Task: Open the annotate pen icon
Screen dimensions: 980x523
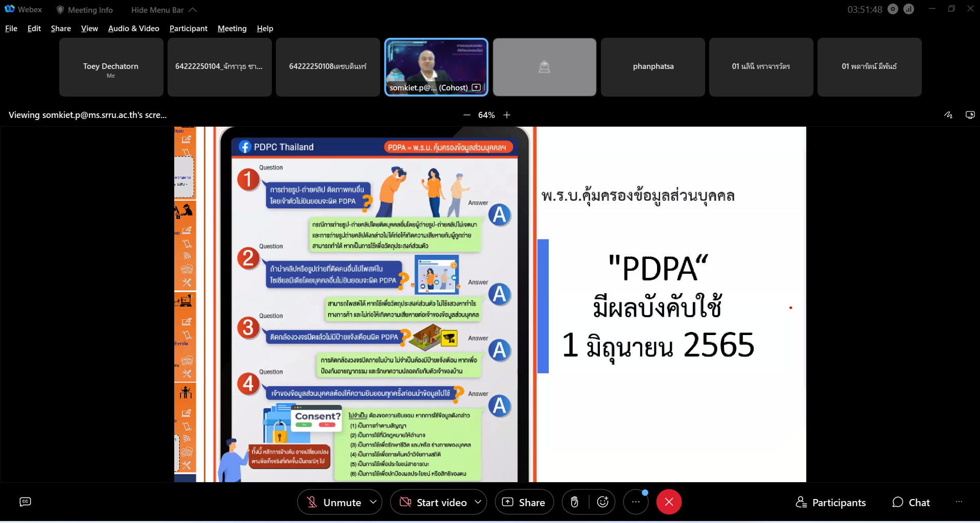Action: 948,115
